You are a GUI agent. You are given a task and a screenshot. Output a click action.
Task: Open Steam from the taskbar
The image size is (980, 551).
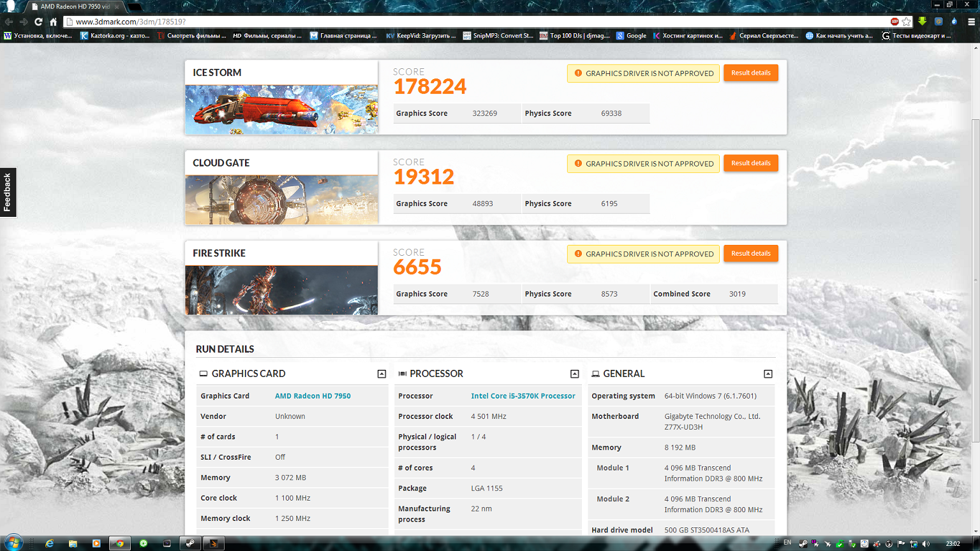(x=190, y=543)
